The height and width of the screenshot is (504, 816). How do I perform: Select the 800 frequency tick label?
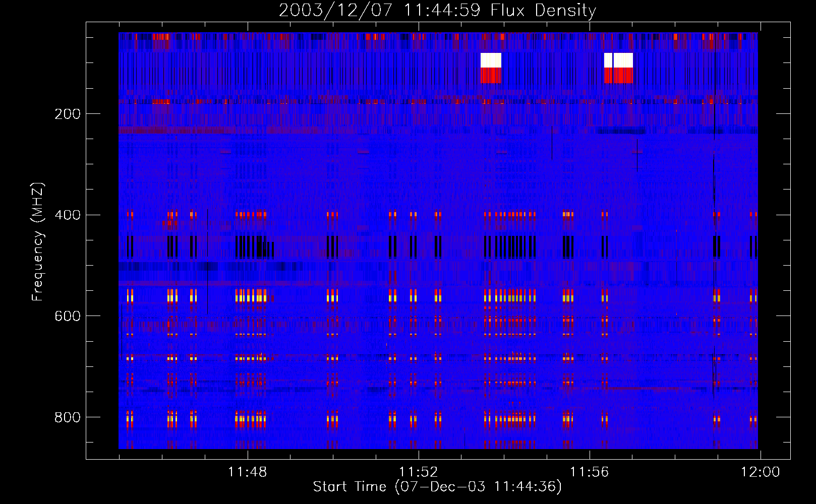pos(68,417)
